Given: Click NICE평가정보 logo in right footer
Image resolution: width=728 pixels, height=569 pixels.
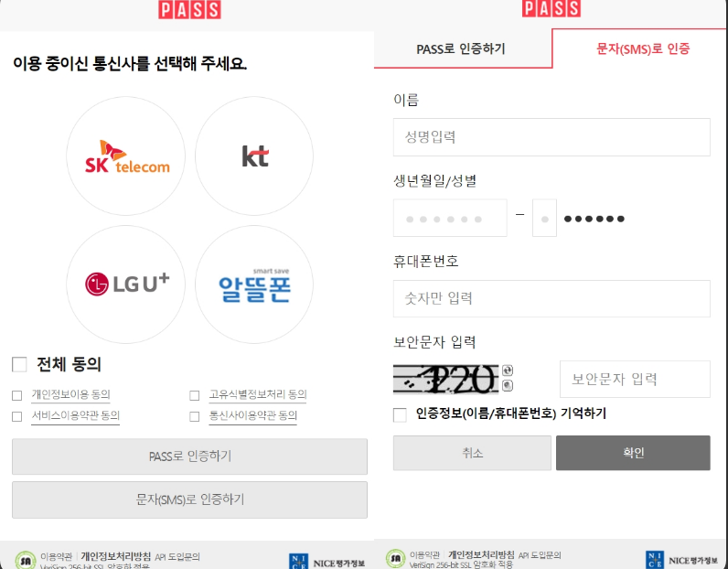Looking at the screenshot, I should [682, 560].
